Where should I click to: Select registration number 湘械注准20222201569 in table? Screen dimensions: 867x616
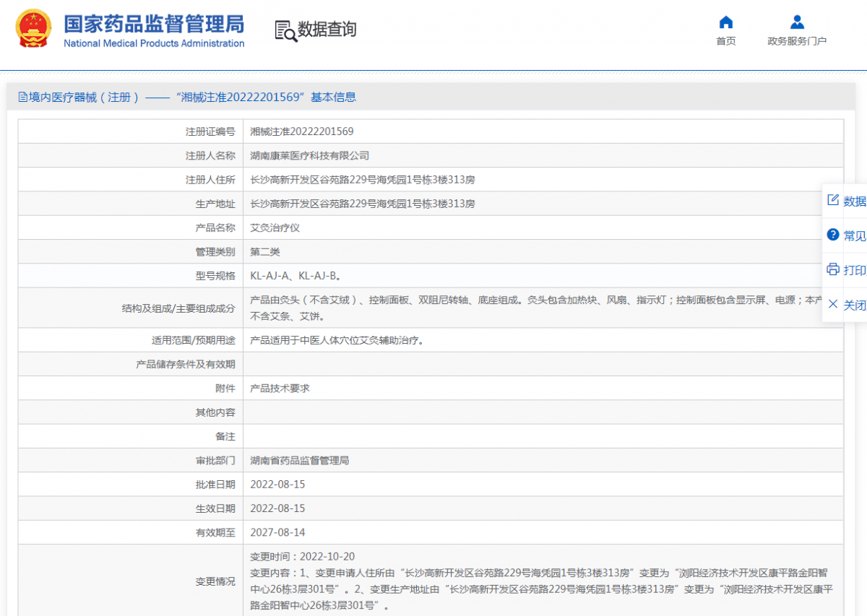[x=302, y=131]
